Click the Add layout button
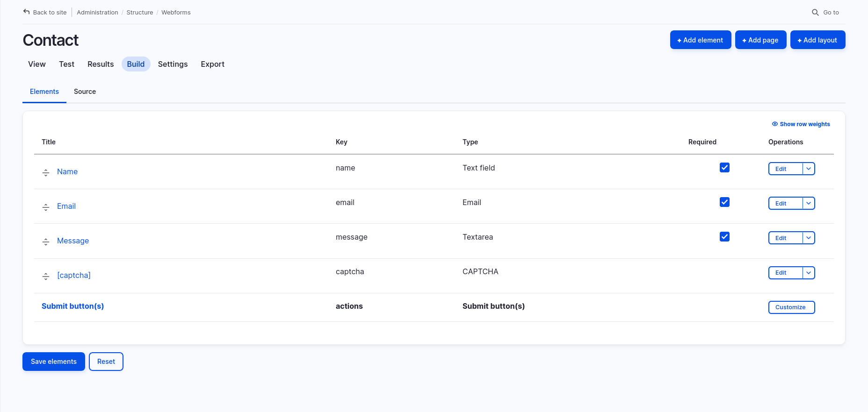This screenshot has width=868, height=412. click(817, 40)
